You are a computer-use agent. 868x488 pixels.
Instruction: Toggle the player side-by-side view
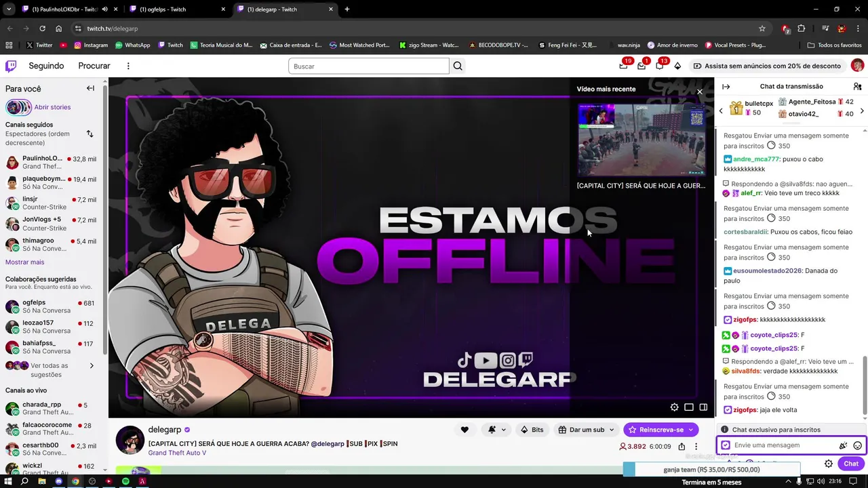point(703,407)
